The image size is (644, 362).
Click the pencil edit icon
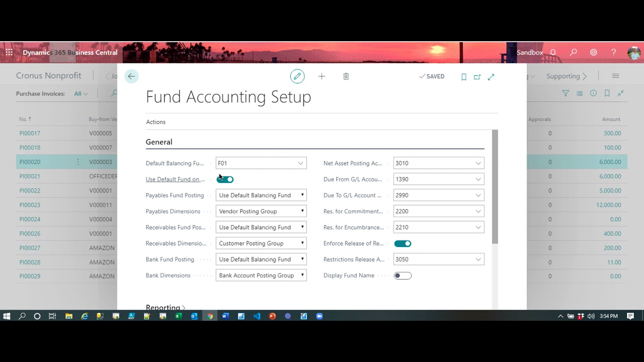click(297, 76)
